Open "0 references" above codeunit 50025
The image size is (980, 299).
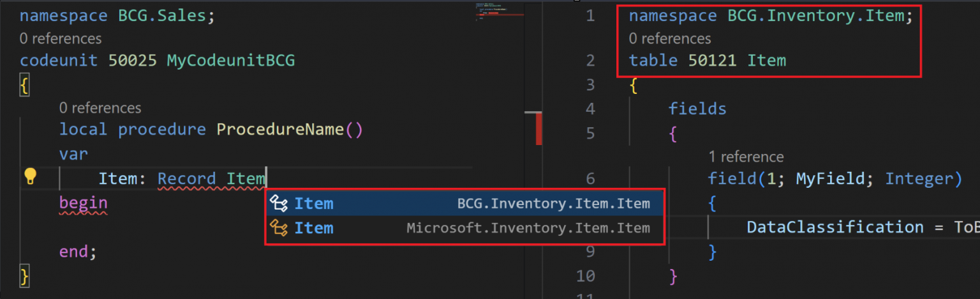(x=61, y=39)
